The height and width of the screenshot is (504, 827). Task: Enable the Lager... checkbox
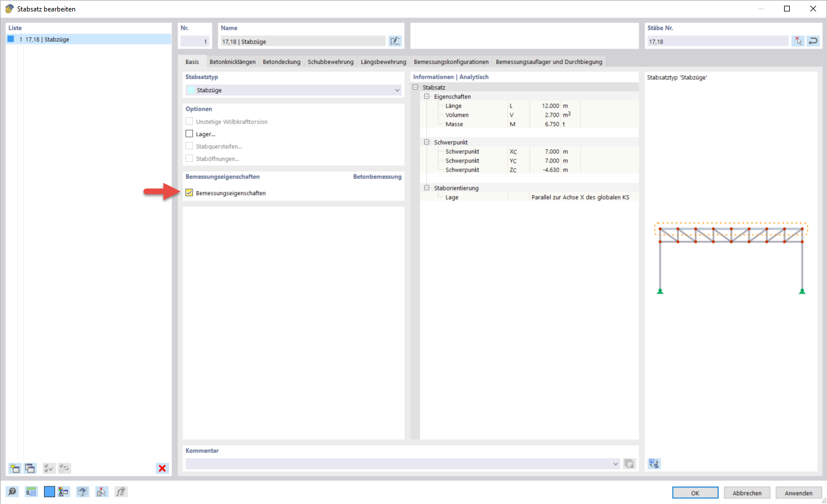[x=189, y=133]
